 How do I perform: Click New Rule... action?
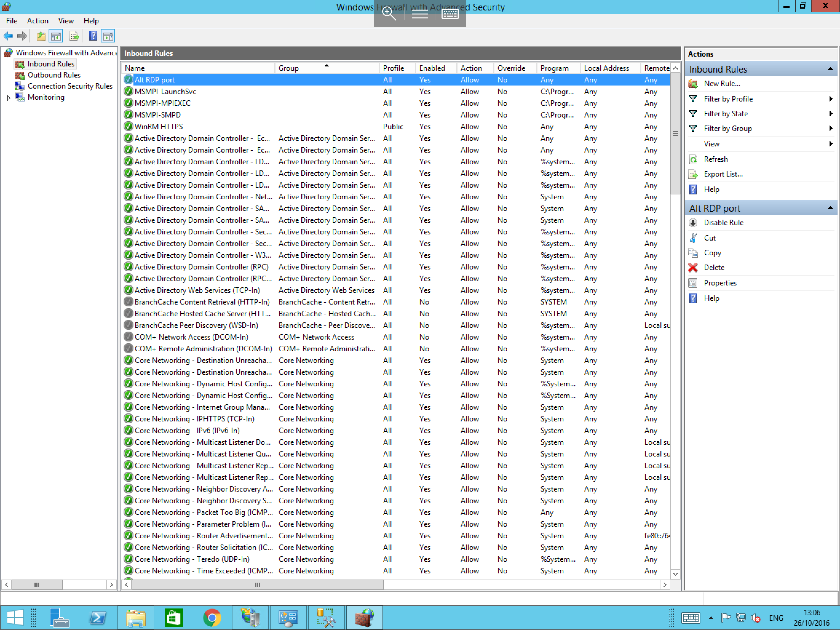tap(722, 84)
